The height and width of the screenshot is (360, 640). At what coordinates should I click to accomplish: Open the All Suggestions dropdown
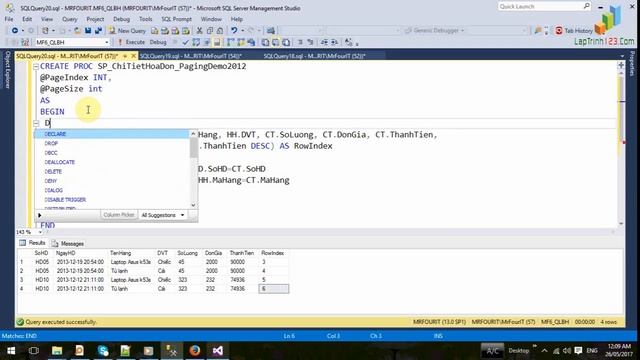pos(162,215)
